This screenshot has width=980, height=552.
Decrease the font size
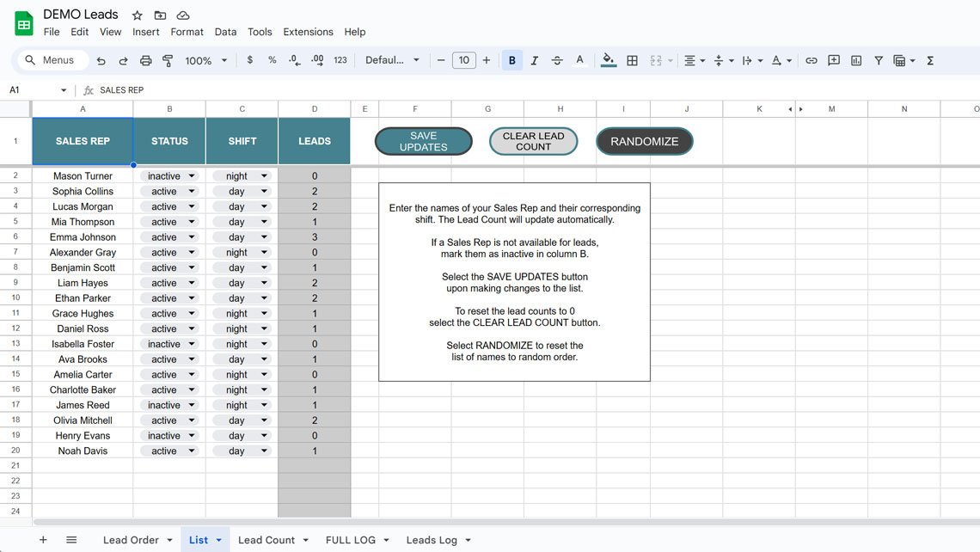point(441,60)
